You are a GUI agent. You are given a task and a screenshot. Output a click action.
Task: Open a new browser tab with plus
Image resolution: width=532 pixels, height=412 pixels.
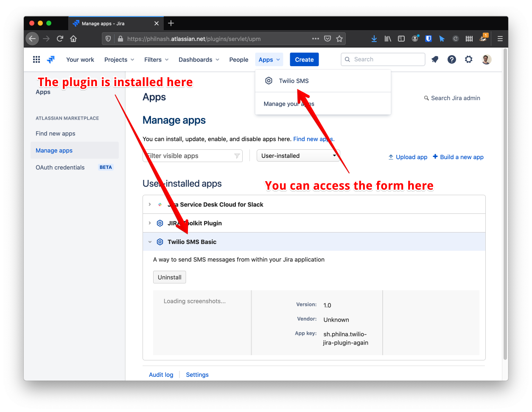(171, 23)
